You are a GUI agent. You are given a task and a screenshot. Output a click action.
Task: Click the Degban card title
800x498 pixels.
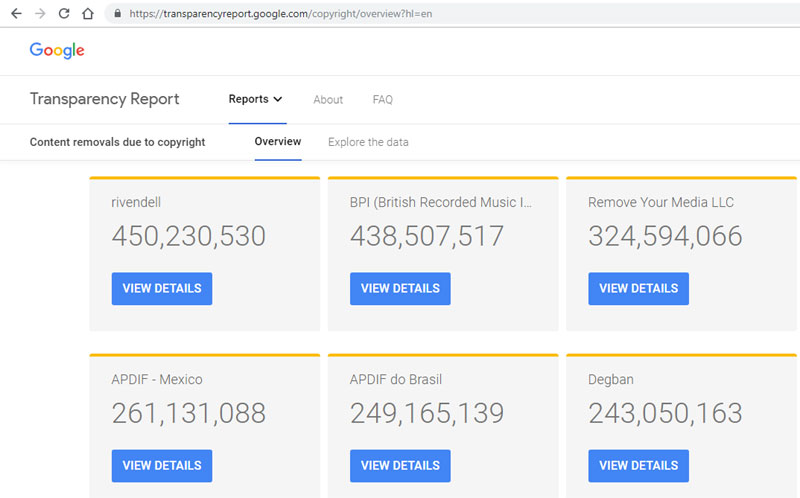tap(611, 380)
